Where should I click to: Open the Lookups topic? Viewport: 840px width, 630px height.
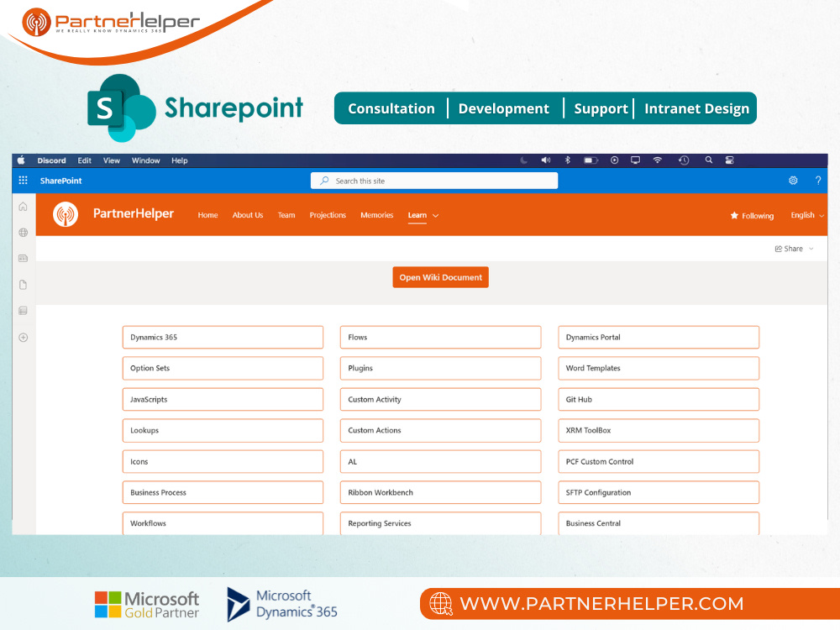[223, 430]
